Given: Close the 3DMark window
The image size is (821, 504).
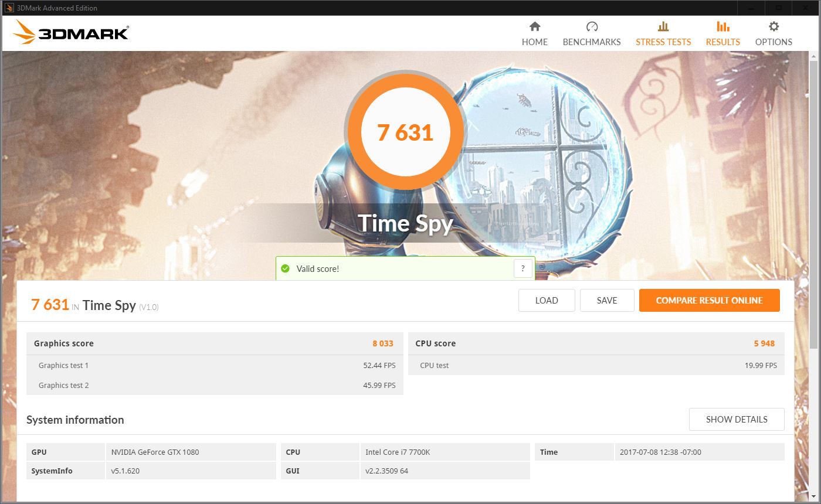Looking at the screenshot, I should [x=806, y=8].
